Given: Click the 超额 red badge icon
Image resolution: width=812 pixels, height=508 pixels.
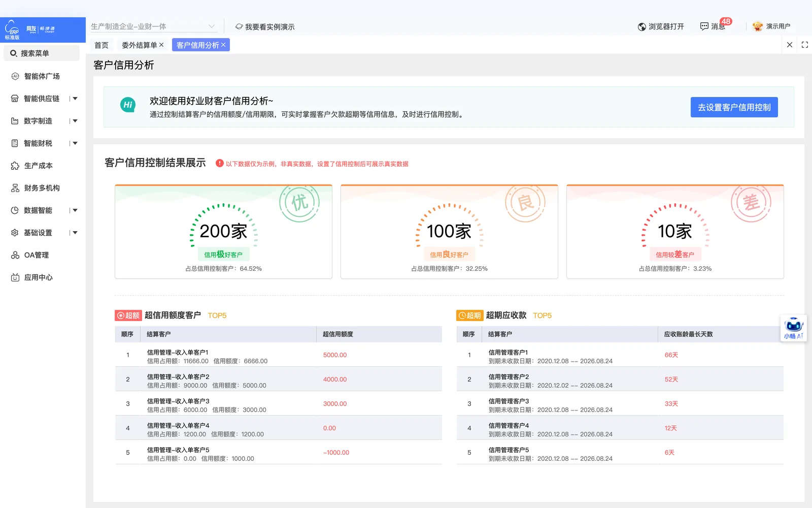Looking at the screenshot, I should (x=128, y=315).
